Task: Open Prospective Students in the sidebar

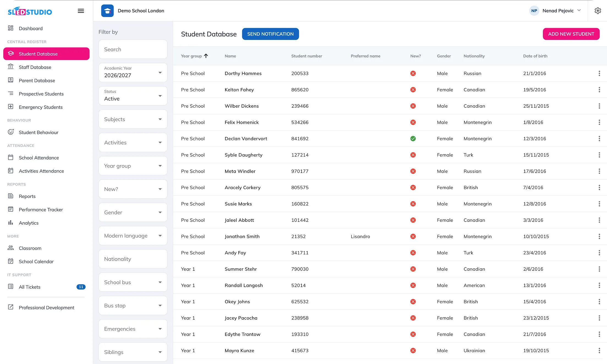Action: coord(46,94)
